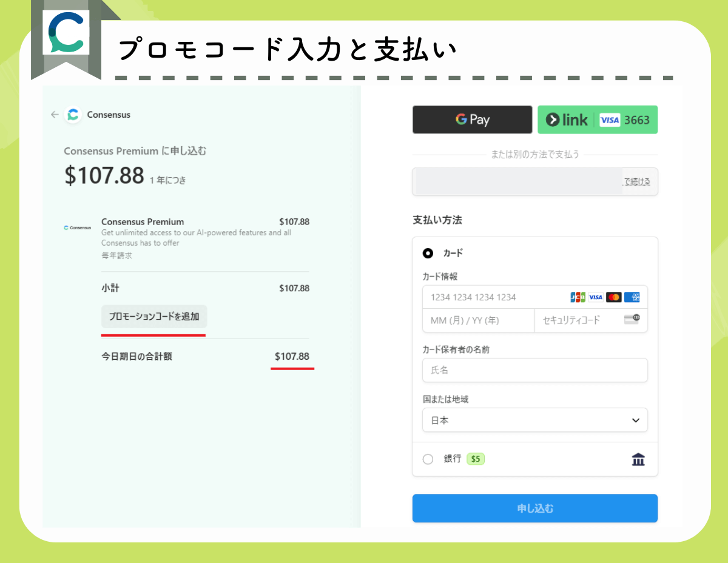This screenshot has width=728, height=563.
Task: Click the Consensus round logo icon
Action: 73,115
